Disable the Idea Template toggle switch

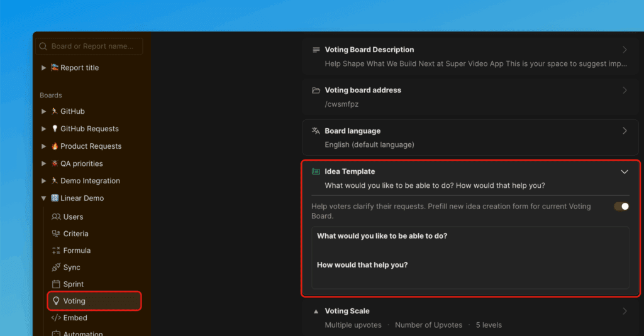point(621,207)
